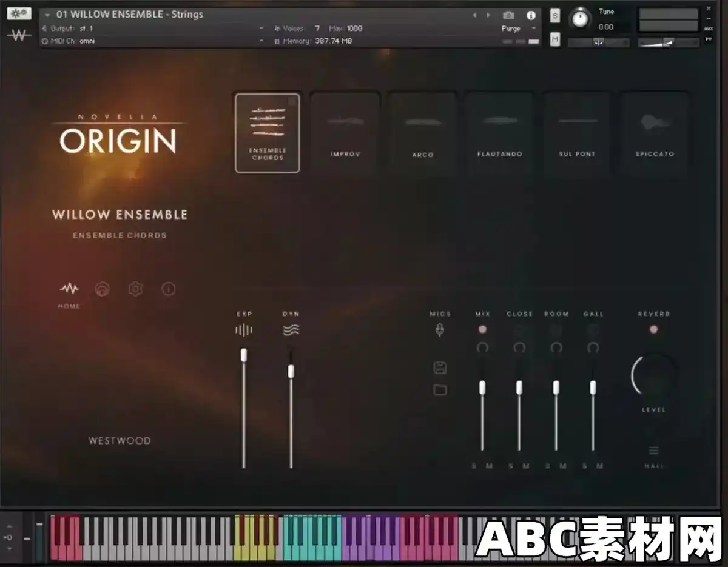Open the FLAUTANDO articulation

click(x=499, y=132)
